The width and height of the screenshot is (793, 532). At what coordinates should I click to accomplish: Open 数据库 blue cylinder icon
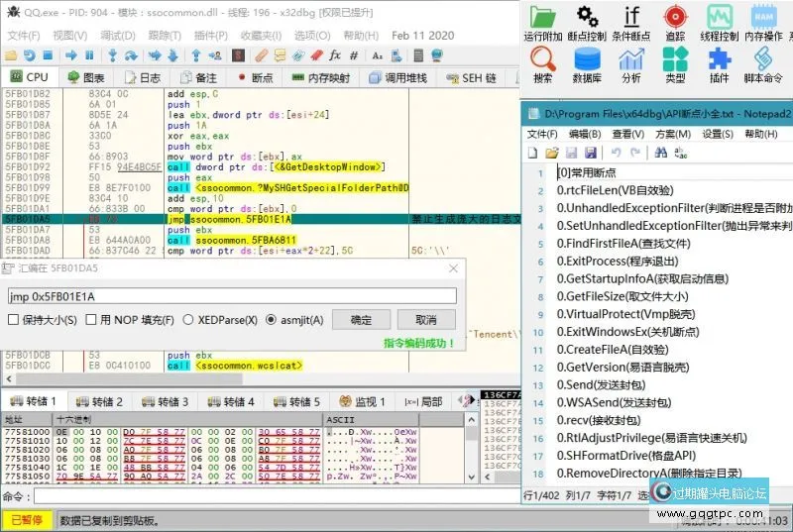[587, 64]
